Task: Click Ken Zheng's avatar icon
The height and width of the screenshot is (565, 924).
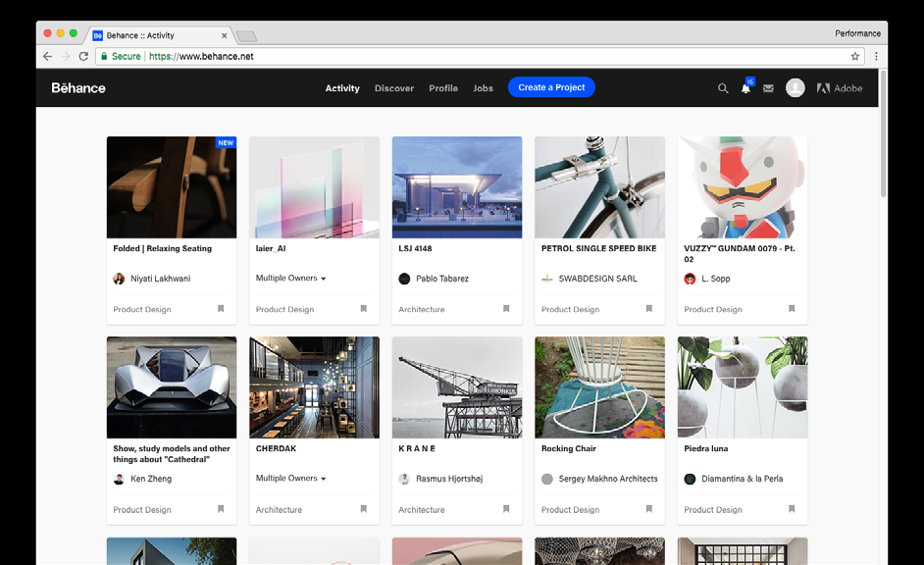Action: pyautogui.click(x=119, y=479)
